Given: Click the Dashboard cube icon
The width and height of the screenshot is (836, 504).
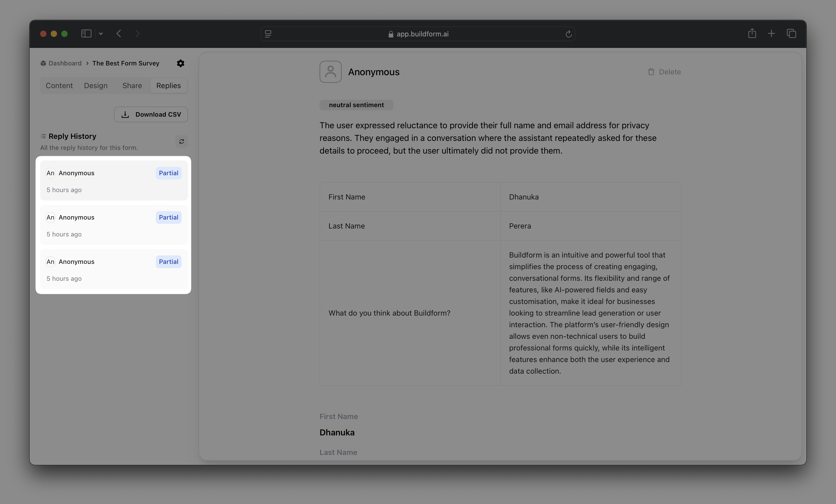Looking at the screenshot, I should point(43,63).
